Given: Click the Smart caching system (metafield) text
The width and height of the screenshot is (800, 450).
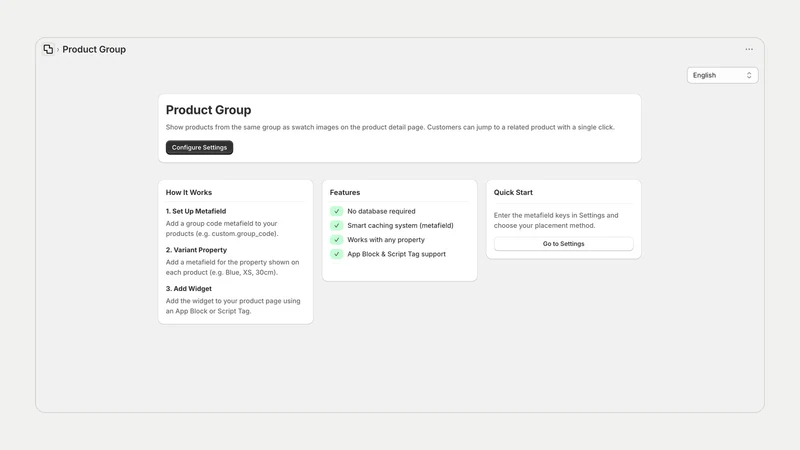Looking at the screenshot, I should pos(401,226).
